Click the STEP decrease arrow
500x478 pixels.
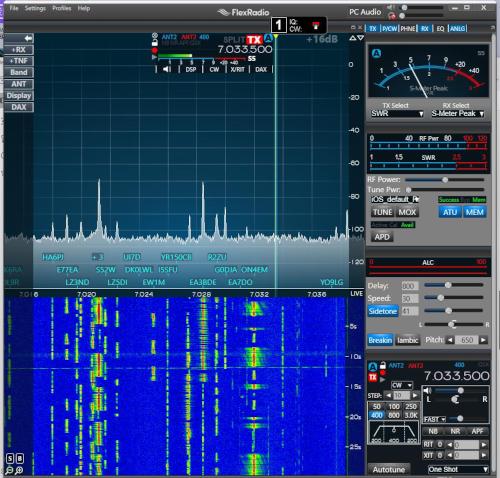coord(388,396)
